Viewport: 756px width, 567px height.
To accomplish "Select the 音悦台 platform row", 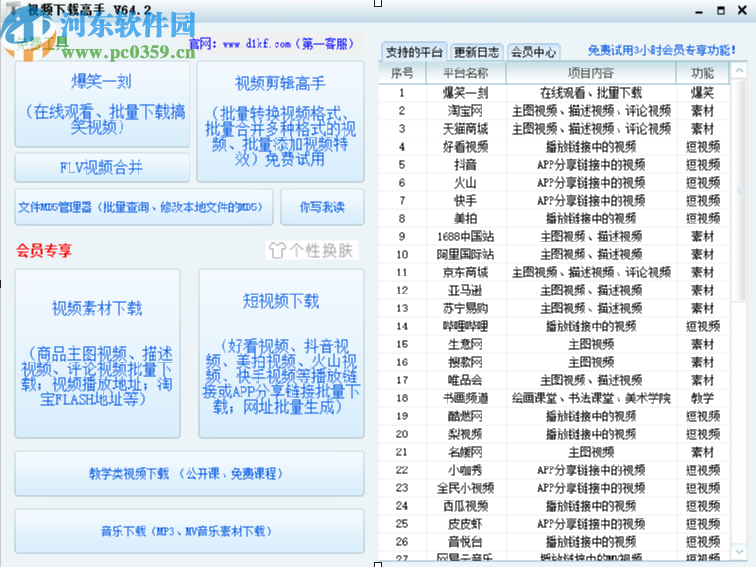I will coord(554,542).
